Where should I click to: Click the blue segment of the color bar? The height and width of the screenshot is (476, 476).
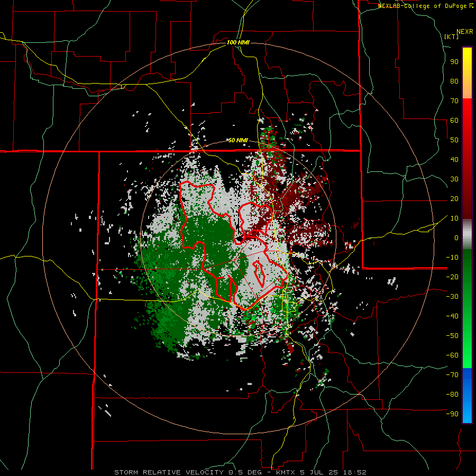[467, 396]
